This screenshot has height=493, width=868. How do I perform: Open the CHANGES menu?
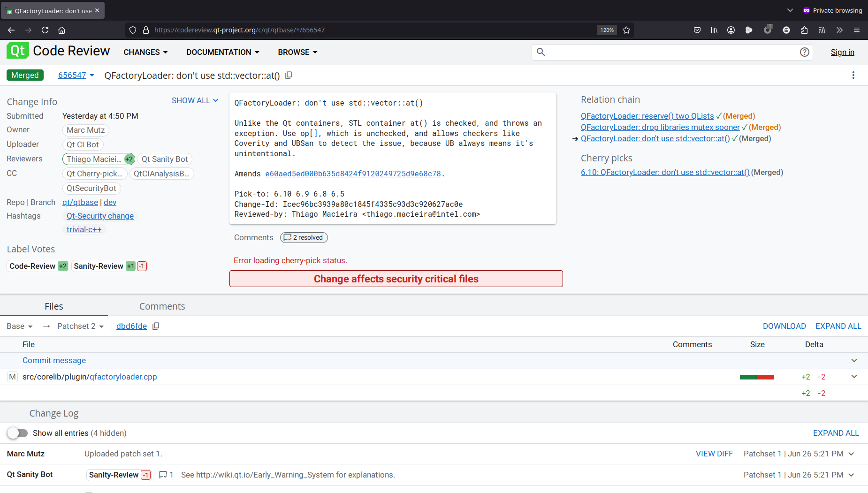click(x=145, y=52)
